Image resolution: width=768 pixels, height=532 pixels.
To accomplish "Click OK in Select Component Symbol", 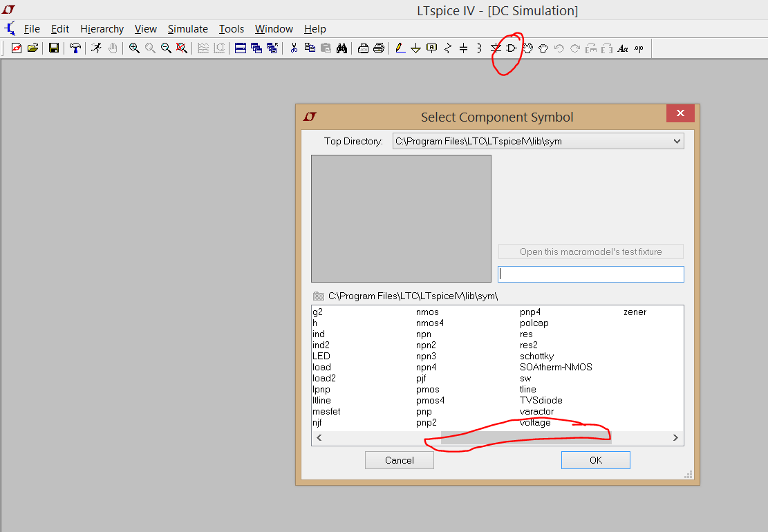I will pos(596,460).
